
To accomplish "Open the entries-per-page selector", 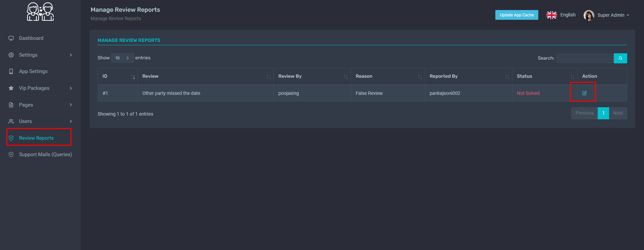I will tap(122, 58).
